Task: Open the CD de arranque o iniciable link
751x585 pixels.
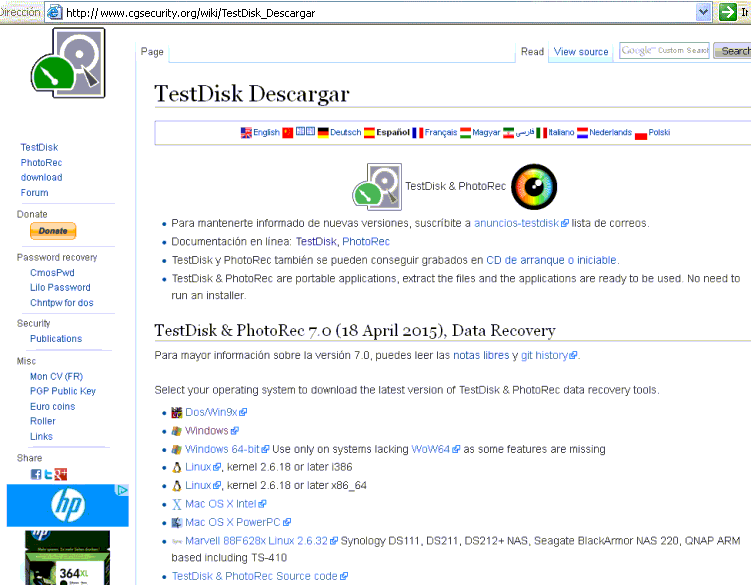Action: click(551, 260)
